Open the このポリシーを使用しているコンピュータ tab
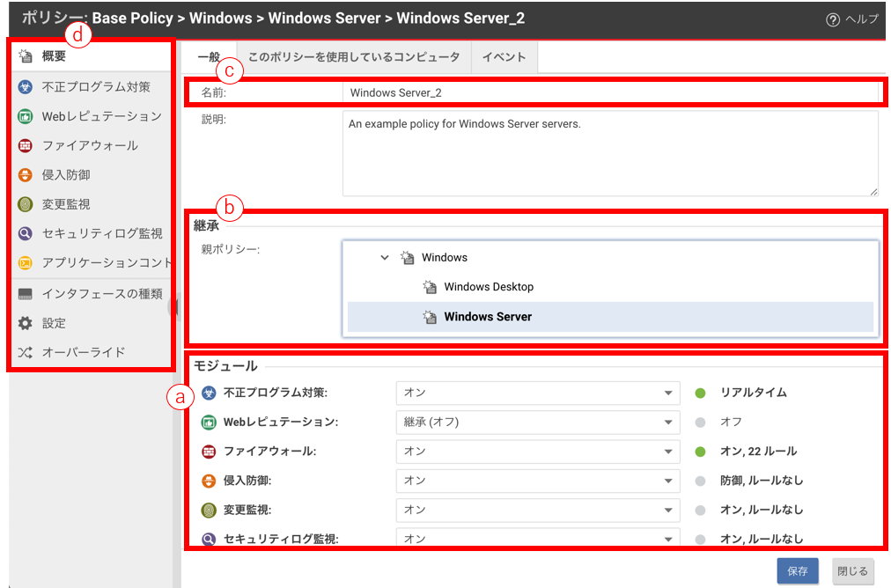The width and height of the screenshot is (891, 588). pyautogui.click(x=354, y=57)
